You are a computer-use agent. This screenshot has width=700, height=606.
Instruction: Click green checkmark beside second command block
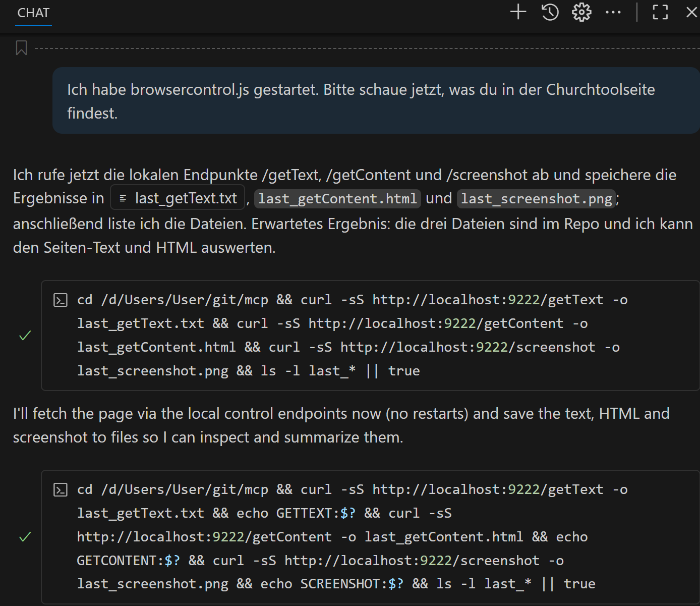pos(25,537)
